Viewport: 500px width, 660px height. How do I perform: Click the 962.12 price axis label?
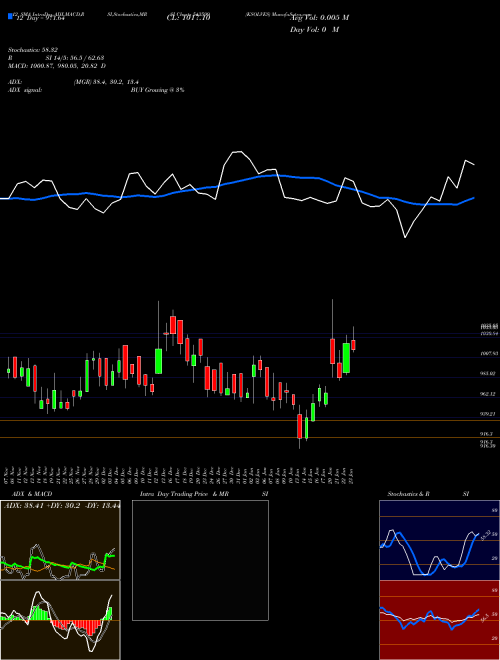coord(487,394)
